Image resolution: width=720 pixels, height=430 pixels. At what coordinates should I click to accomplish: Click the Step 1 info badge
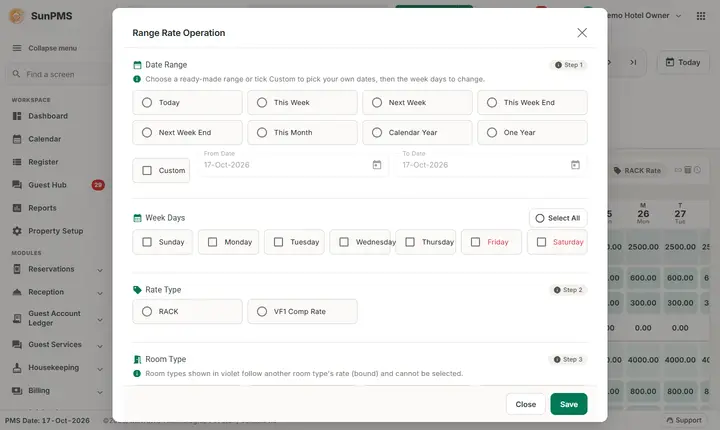(x=568, y=65)
